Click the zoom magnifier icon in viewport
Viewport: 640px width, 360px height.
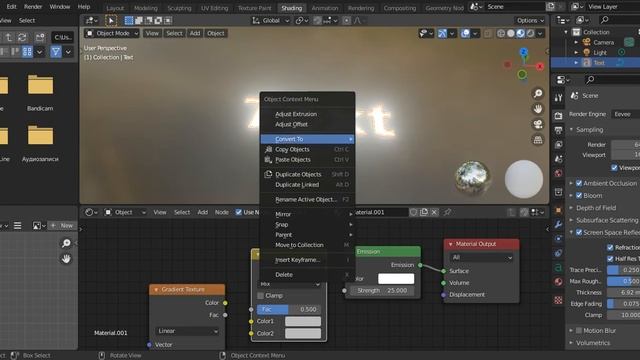(538, 93)
